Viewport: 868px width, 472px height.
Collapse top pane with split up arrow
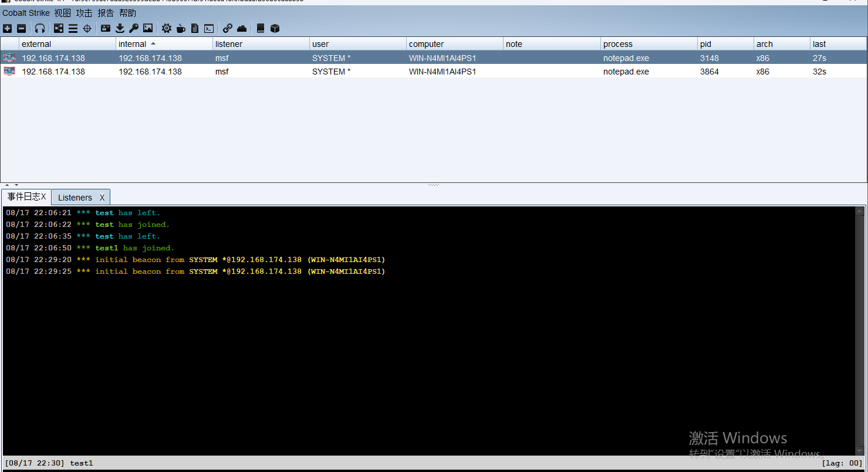(7, 185)
